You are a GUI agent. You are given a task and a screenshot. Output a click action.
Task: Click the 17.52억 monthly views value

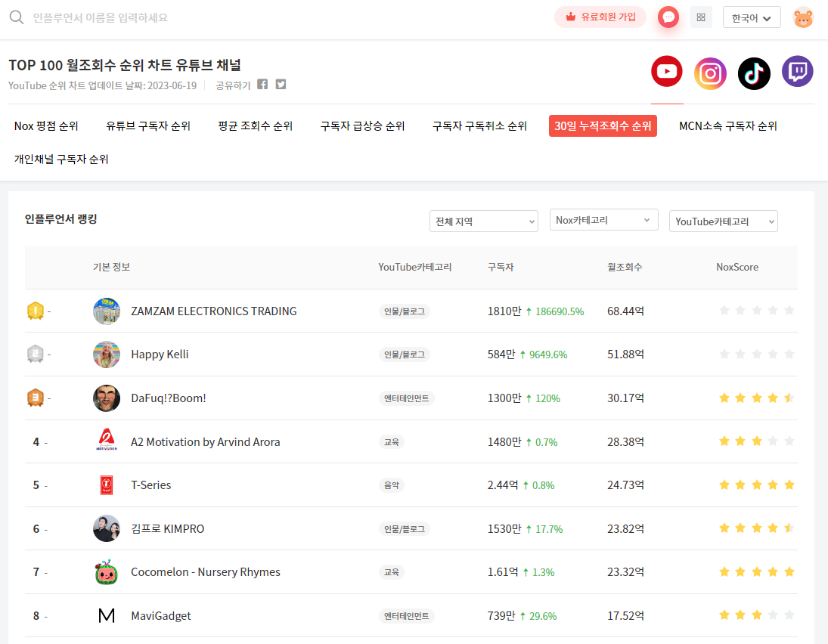click(626, 615)
